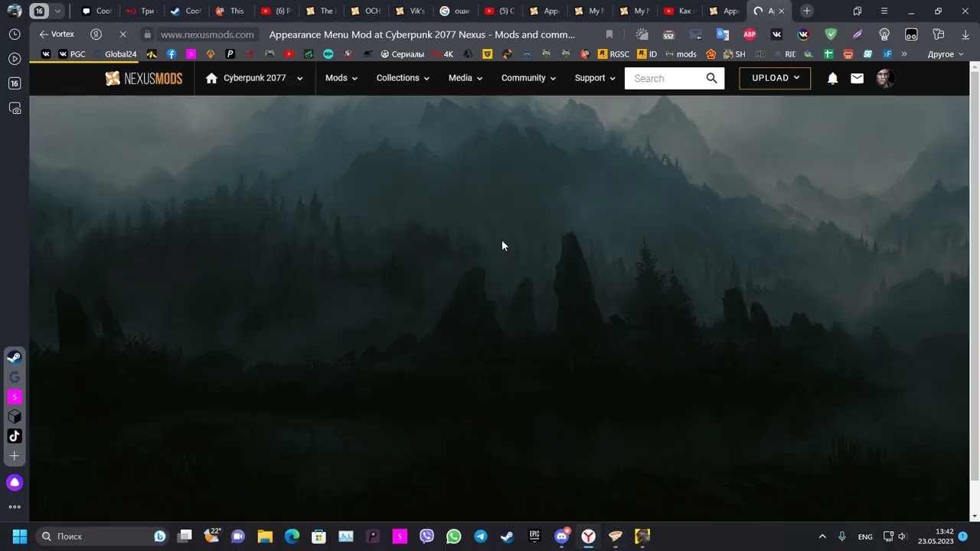Open the Nexus Mods messages envelope
The width and height of the screenshot is (980, 551).
click(x=857, y=78)
